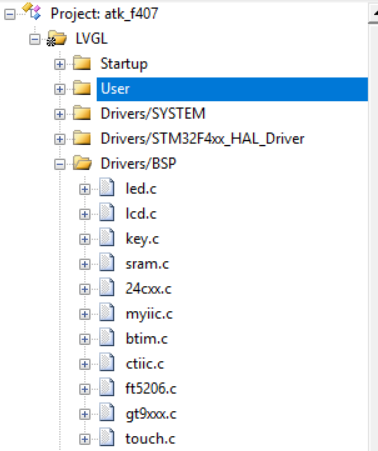Select the 24cxx.c file name
378x451 pixels.
(148, 289)
